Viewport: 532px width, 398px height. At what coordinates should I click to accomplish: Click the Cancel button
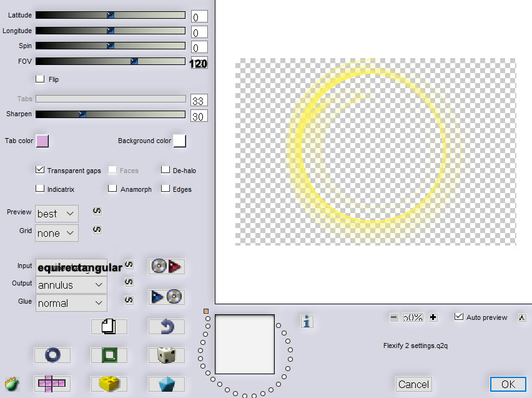click(x=413, y=384)
